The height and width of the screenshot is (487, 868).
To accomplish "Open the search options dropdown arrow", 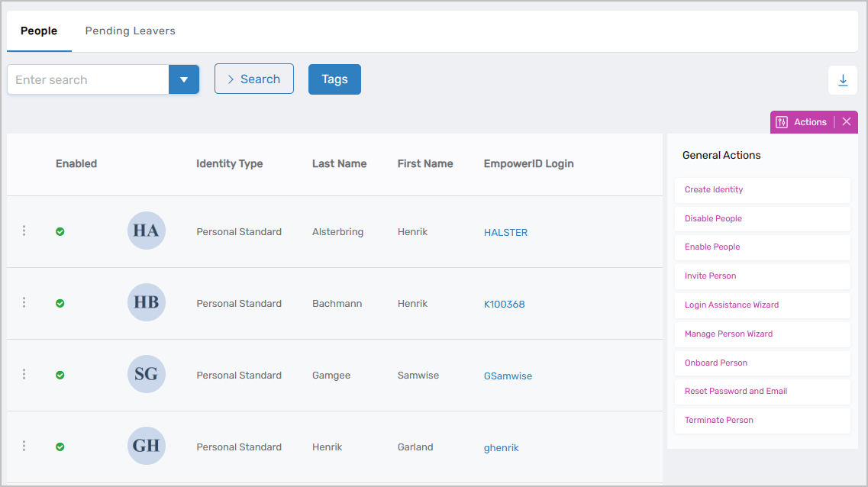I will click(184, 79).
